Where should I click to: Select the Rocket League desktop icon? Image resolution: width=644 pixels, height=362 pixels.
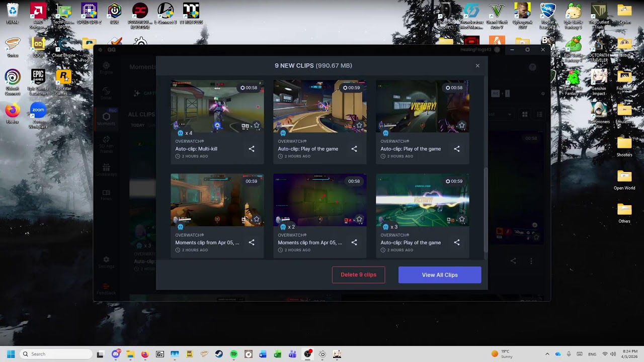coord(548,15)
